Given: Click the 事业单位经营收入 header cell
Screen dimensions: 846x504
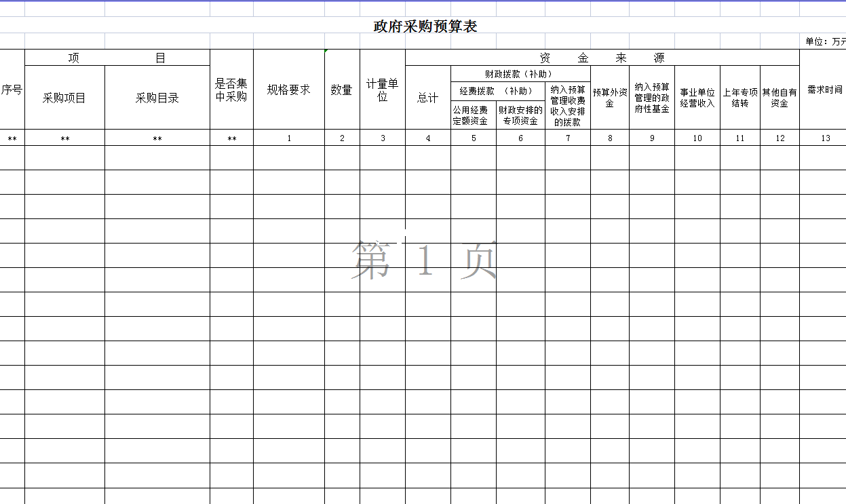Looking at the screenshot, I should click(697, 98).
